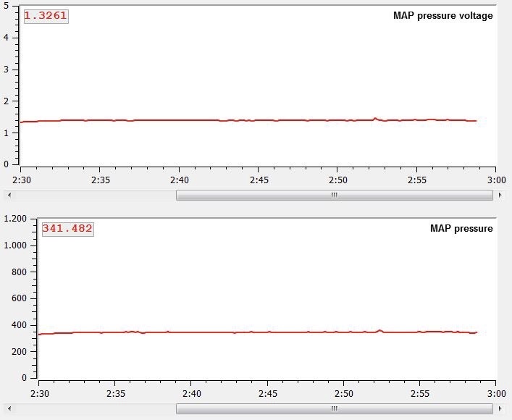Click the voltage trace spike near 2:52
Viewport: 512px width, 420px height.
[x=374, y=118]
